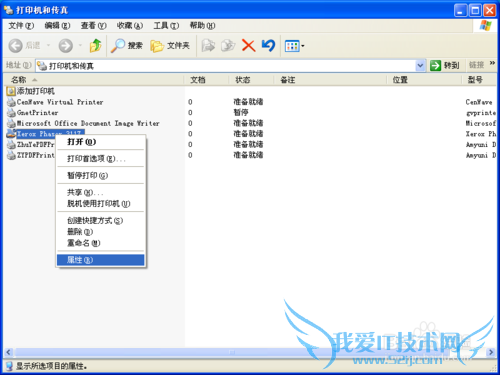Select the Xerox Phaser printer icon
500x375 pixels.
pos(11,134)
